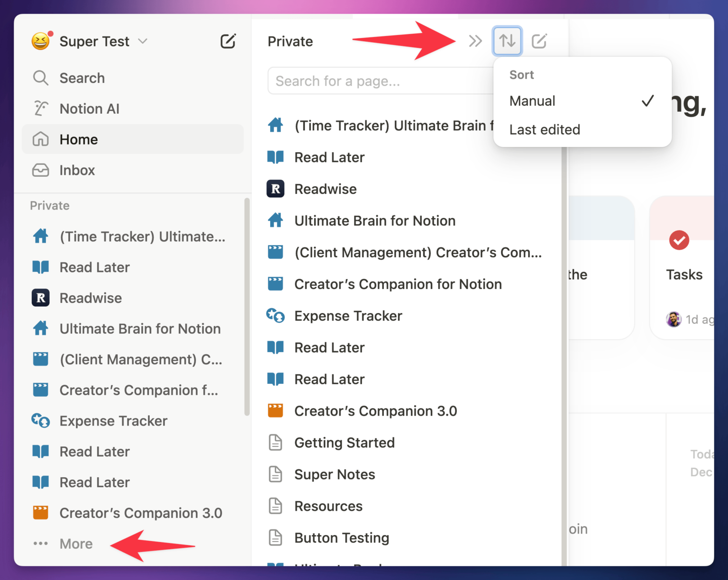728x580 pixels.
Task: Open Getting Started page in Private panel
Action: click(x=344, y=443)
